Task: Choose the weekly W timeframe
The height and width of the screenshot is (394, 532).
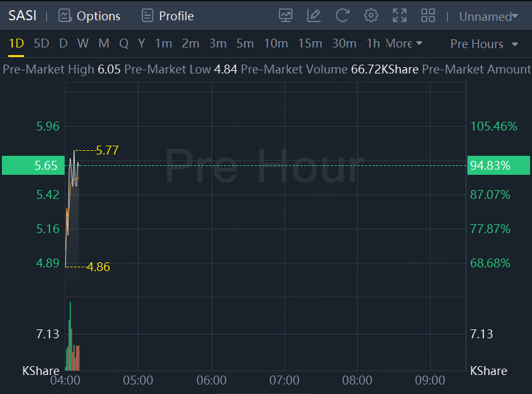Action: click(83, 43)
